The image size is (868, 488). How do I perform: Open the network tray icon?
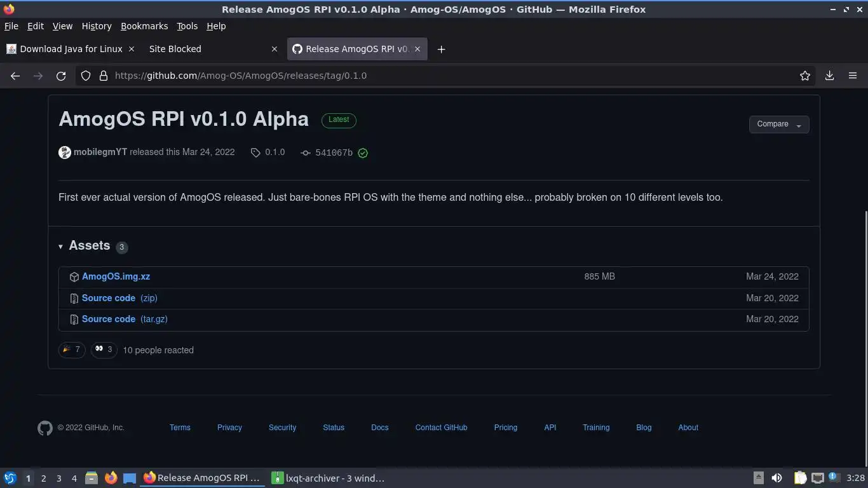[818, 478]
